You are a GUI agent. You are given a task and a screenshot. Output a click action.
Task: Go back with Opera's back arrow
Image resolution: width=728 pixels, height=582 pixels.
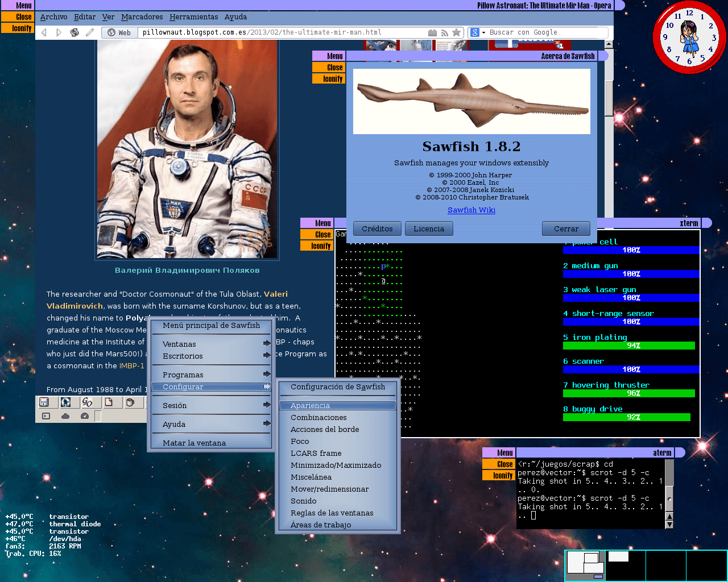(x=44, y=32)
